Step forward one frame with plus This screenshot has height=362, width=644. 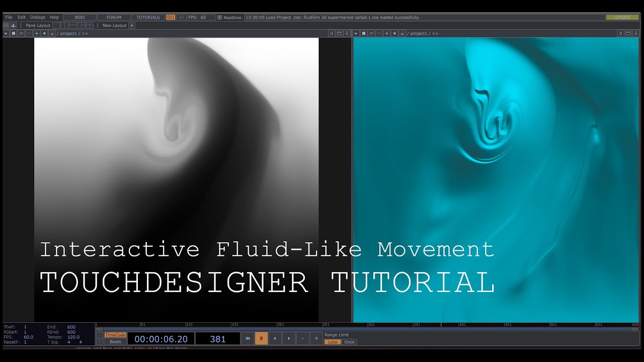click(x=316, y=338)
